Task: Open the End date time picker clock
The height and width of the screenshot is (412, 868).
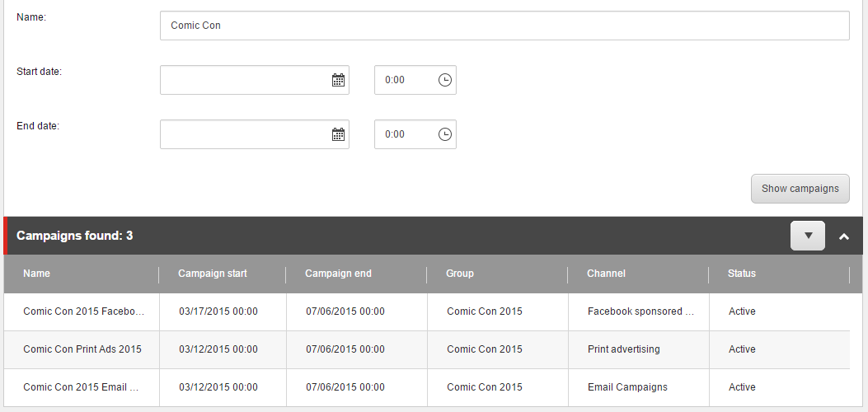Action: [445, 134]
